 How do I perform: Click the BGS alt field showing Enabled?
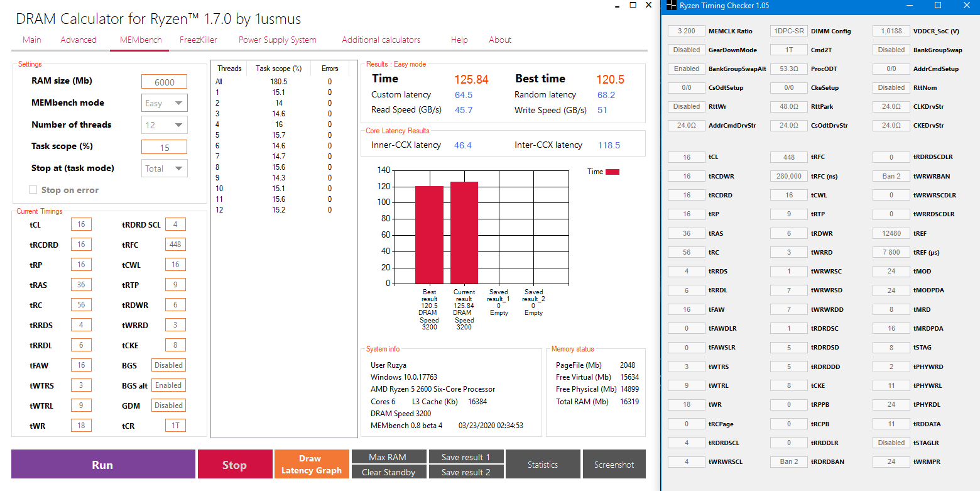(168, 385)
